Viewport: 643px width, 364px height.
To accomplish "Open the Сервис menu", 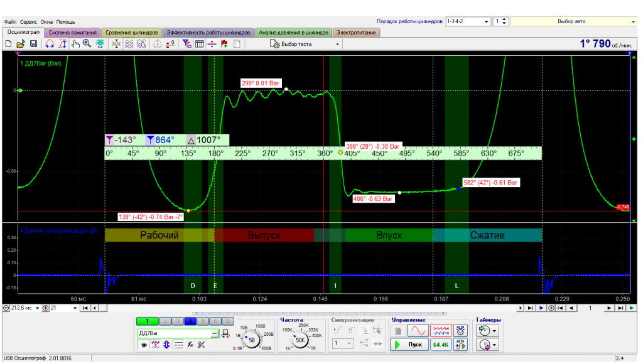I will coord(28,22).
